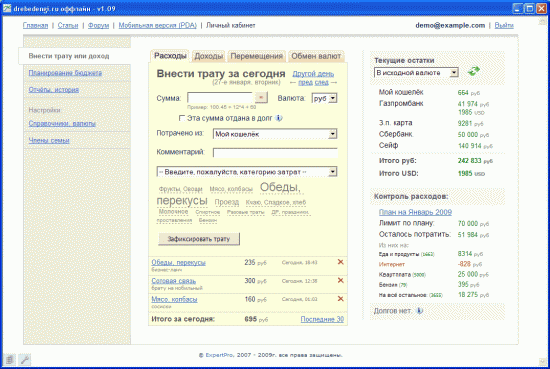Open the Главная link
Viewport: 550px width, 369px height.
coord(35,25)
